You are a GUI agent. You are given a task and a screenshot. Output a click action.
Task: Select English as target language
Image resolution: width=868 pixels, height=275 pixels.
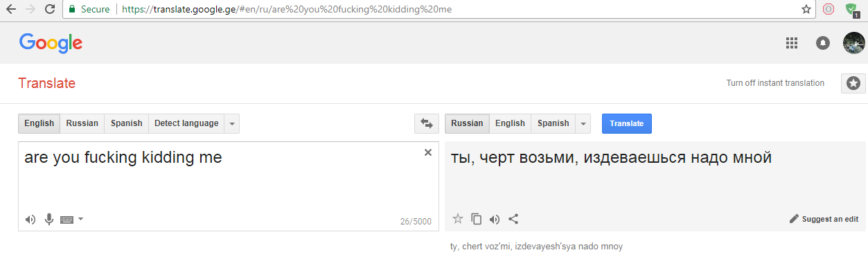(511, 123)
